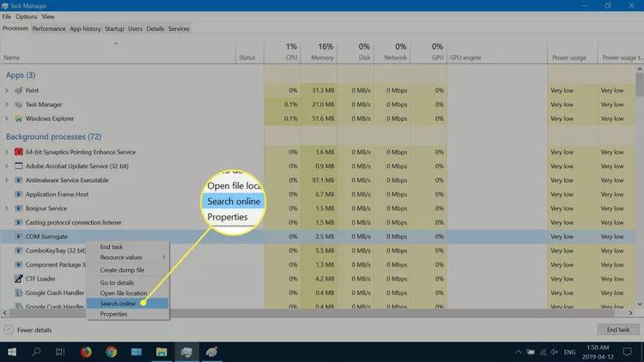Screen dimensions: 644x362
Task: Open the Resource values submenu arrow
Action: pyautogui.click(x=163, y=257)
